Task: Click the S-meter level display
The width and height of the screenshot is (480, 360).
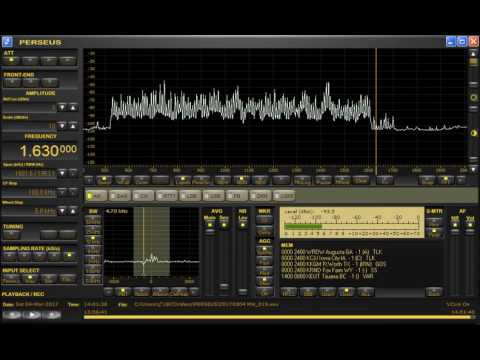Action: pos(352,222)
